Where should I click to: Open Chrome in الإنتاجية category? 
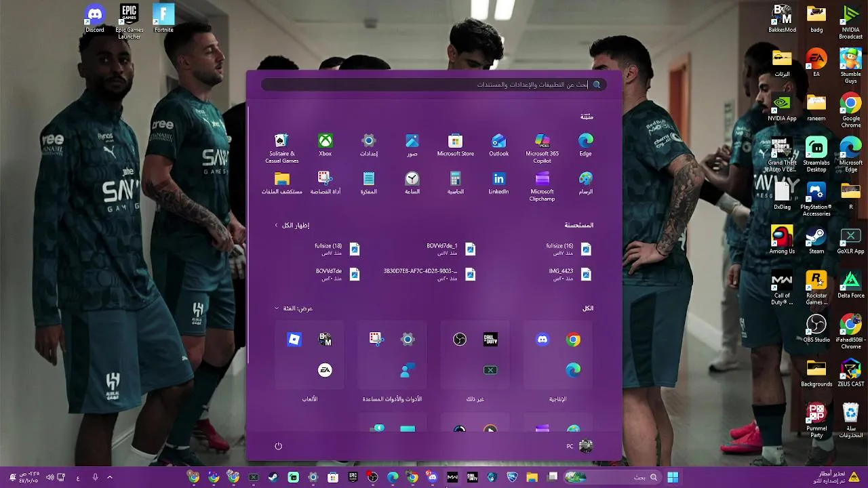click(573, 340)
